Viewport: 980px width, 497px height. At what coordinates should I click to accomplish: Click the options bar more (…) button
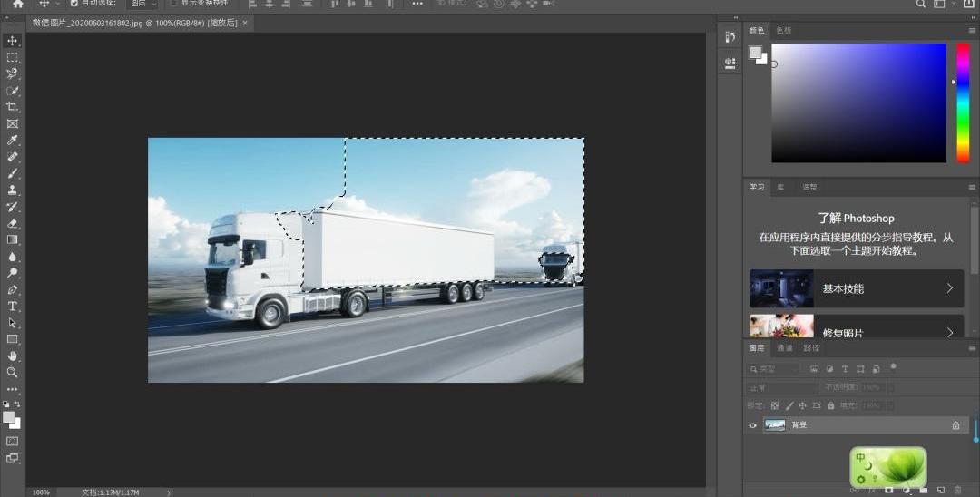(x=416, y=4)
